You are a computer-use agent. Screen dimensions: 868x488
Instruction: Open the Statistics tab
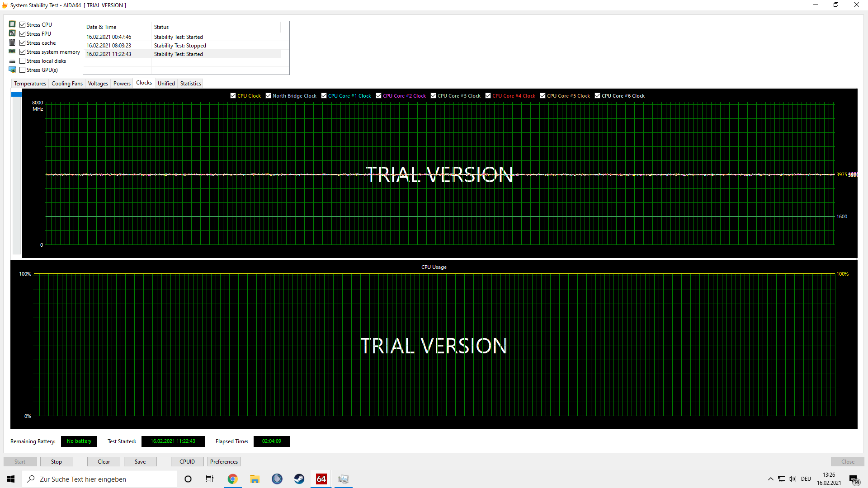click(x=190, y=84)
